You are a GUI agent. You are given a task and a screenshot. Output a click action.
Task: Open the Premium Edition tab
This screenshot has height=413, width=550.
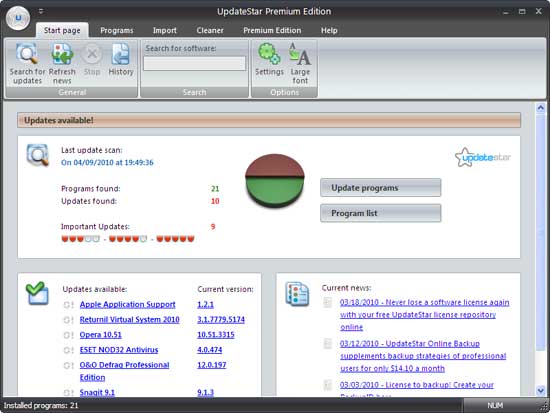[x=272, y=31]
